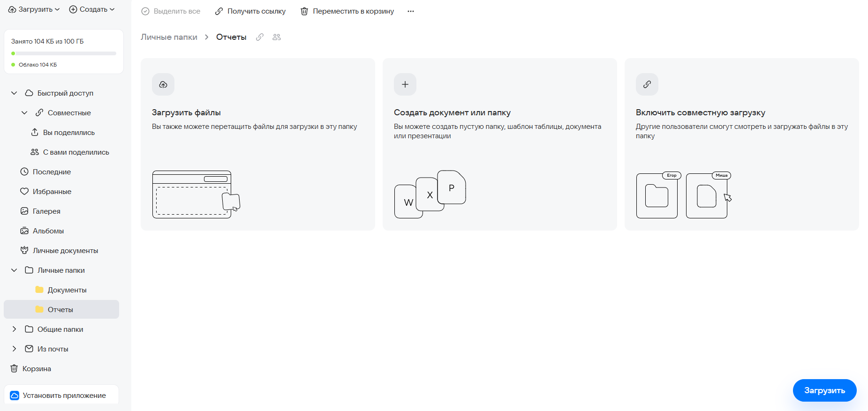Image resolution: width=868 pixels, height=411 pixels.
Task: Click the blue Загрузить button
Action: point(824,390)
